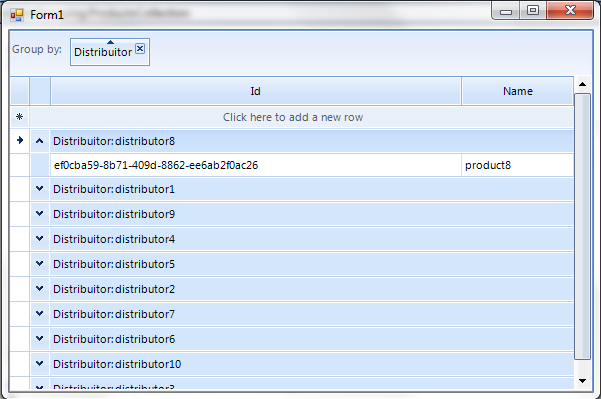
Task: Expand the distributor6 group
Action: click(x=39, y=338)
